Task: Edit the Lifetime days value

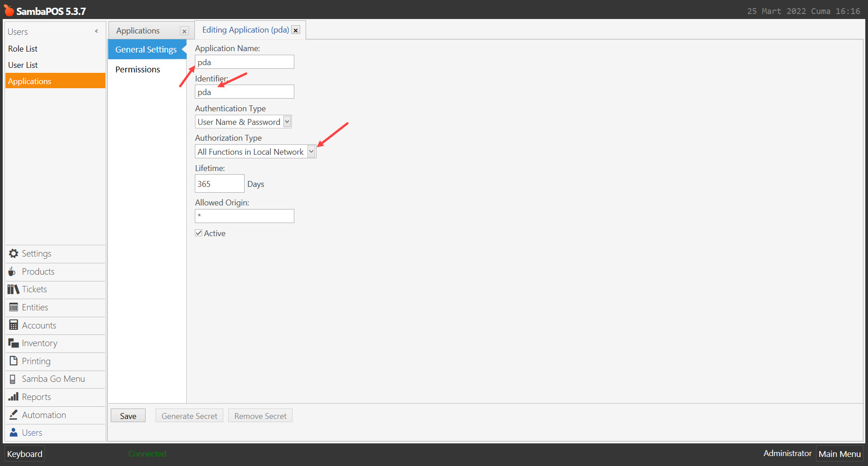Action: (x=219, y=183)
